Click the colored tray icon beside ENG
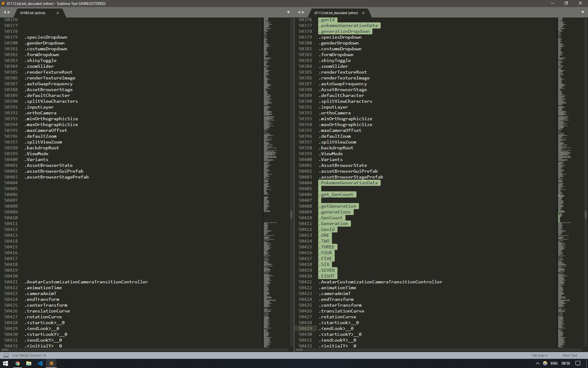The height and width of the screenshot is (368, 588). 545,363
